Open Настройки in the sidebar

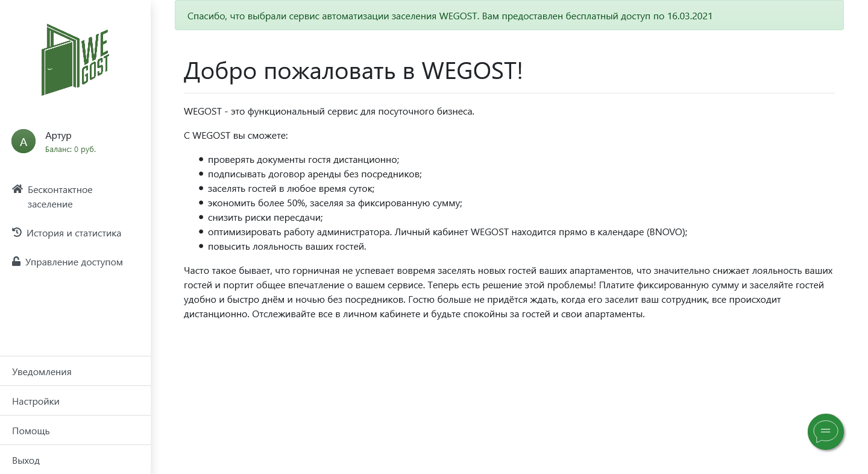[75, 401]
